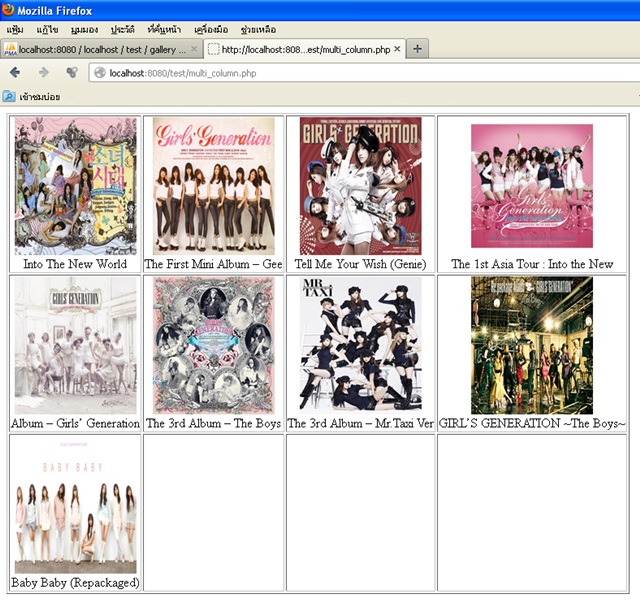Open the ประวัติ (History) menu
640x602 pixels.
pyautogui.click(x=122, y=30)
